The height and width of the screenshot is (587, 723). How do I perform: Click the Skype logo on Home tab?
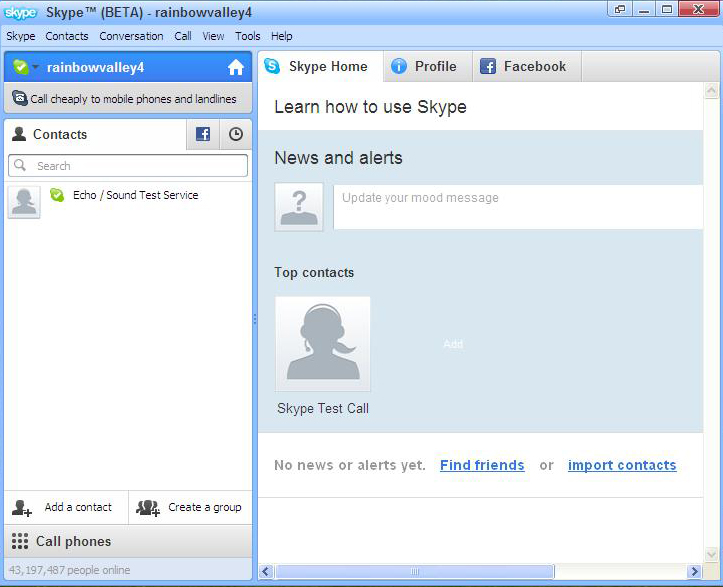click(272, 66)
